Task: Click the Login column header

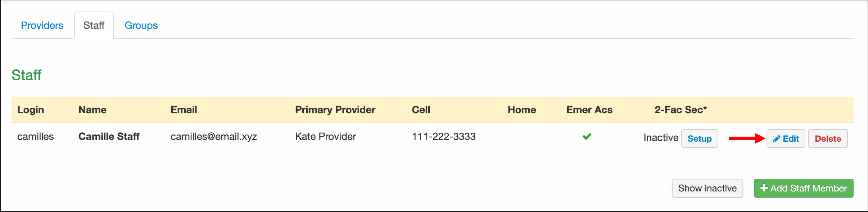Action: click(x=31, y=110)
